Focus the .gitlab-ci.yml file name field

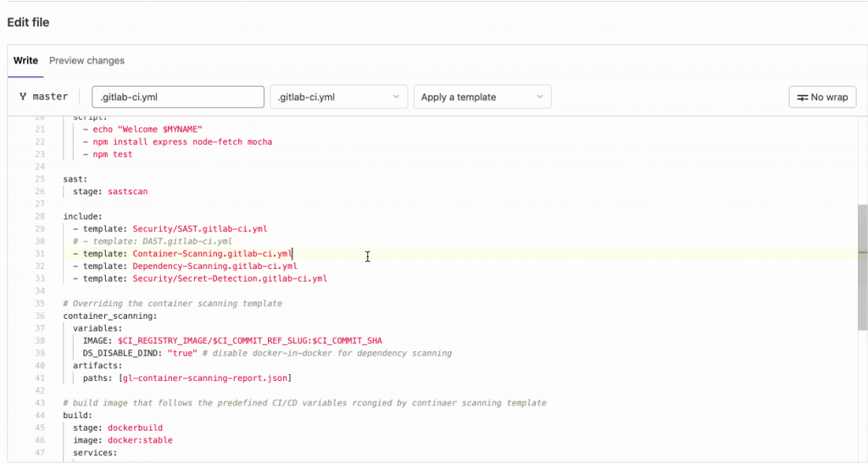click(177, 97)
